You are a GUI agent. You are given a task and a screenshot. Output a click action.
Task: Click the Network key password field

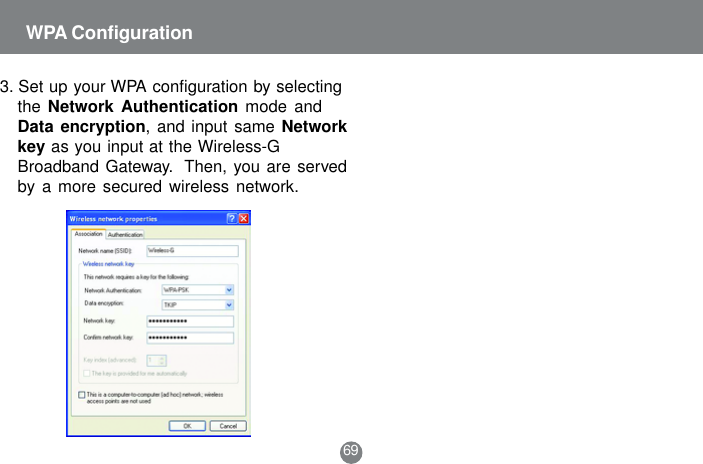190,321
